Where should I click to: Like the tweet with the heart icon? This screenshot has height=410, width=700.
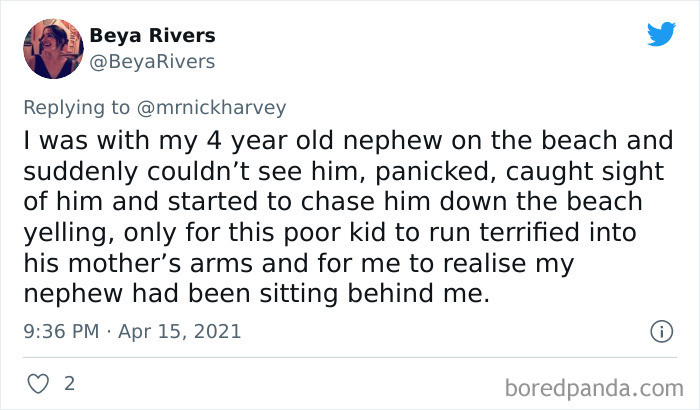[x=38, y=384]
